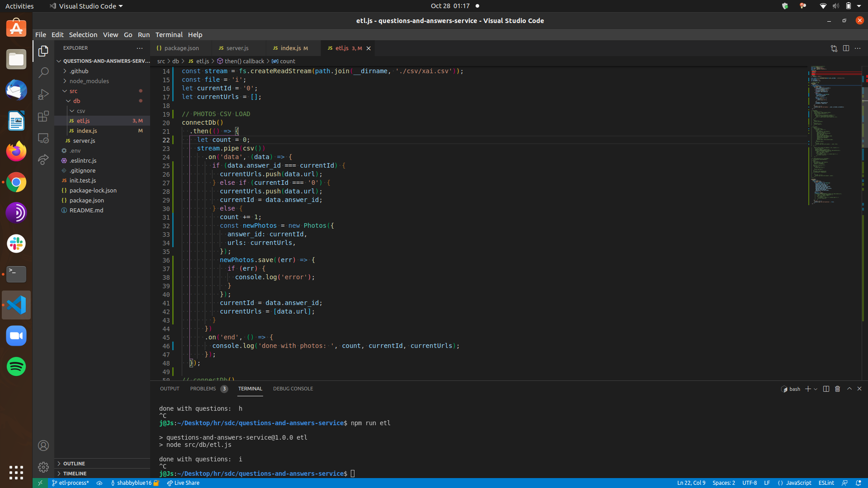Click Activities in top bar
The height and width of the screenshot is (488, 868).
[19, 6]
